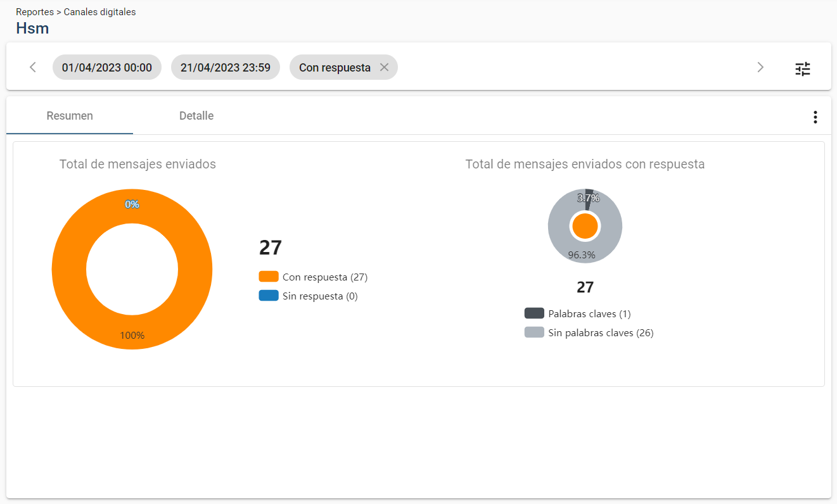Click the dark 3.7% pie slice

tap(589, 199)
